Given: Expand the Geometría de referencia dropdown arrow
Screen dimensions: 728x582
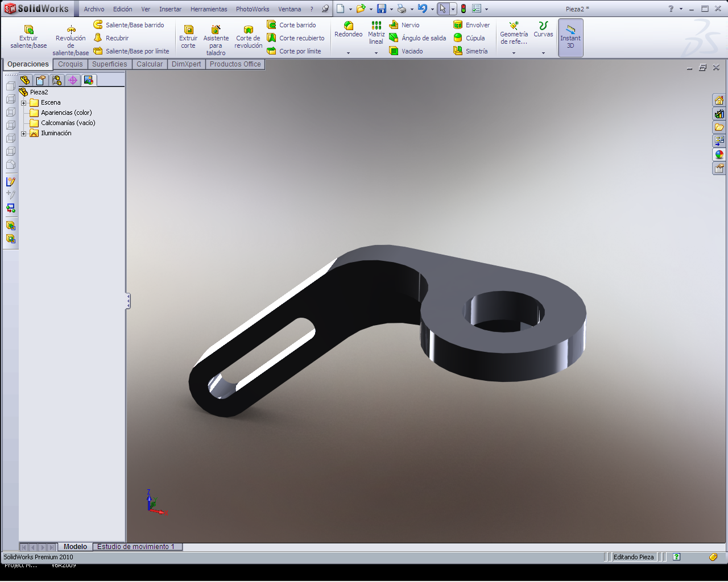Looking at the screenshot, I should (514, 53).
